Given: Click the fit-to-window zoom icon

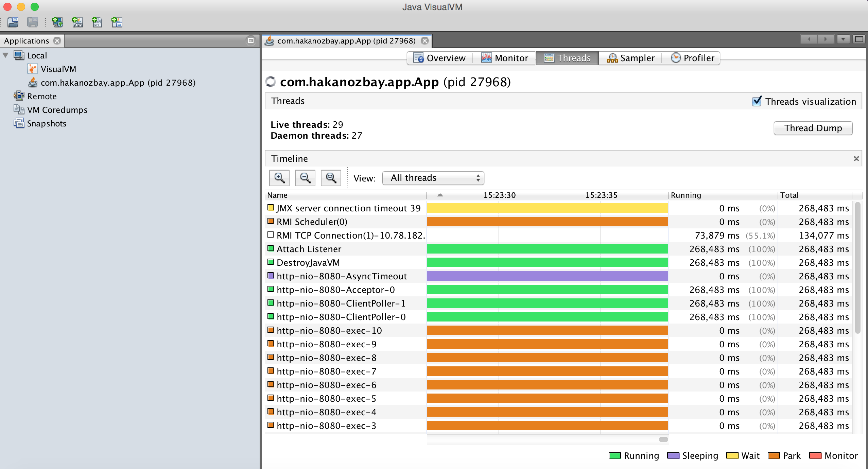Looking at the screenshot, I should click(x=331, y=178).
